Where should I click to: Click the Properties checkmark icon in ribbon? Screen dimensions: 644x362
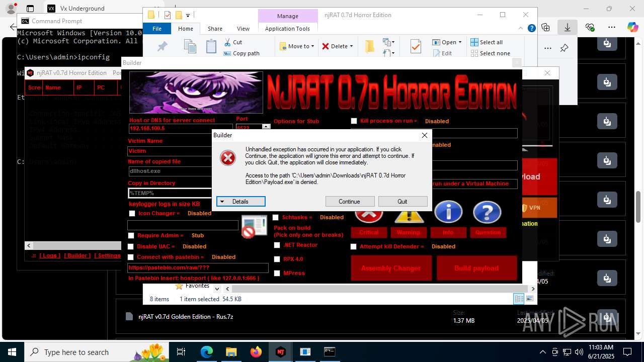tap(416, 47)
